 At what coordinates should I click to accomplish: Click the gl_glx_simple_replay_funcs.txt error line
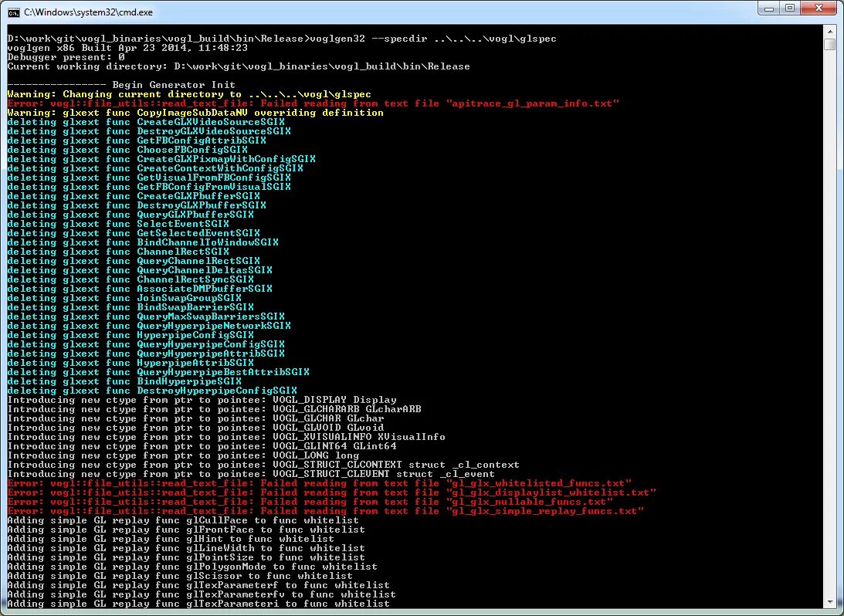(x=326, y=510)
